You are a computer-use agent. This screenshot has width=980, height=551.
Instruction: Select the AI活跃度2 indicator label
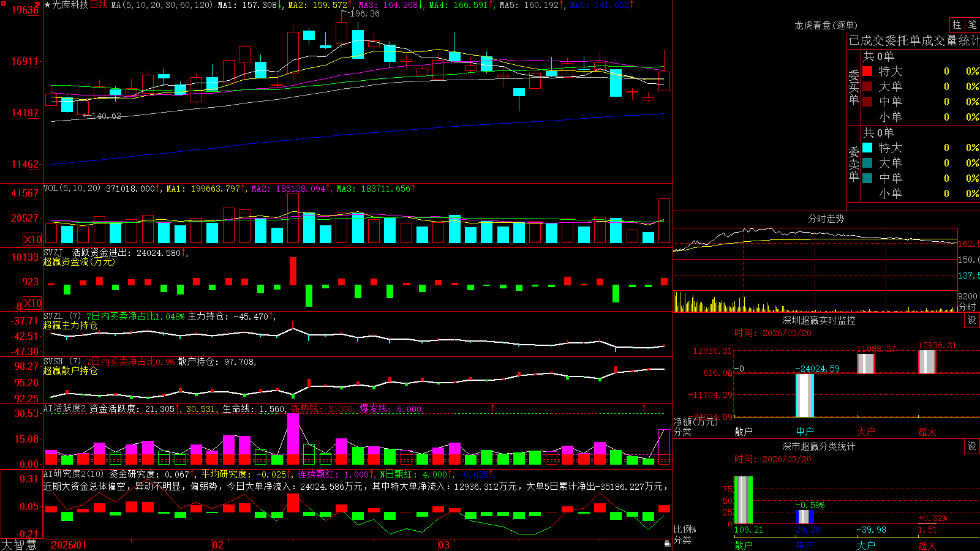[x=65, y=408]
